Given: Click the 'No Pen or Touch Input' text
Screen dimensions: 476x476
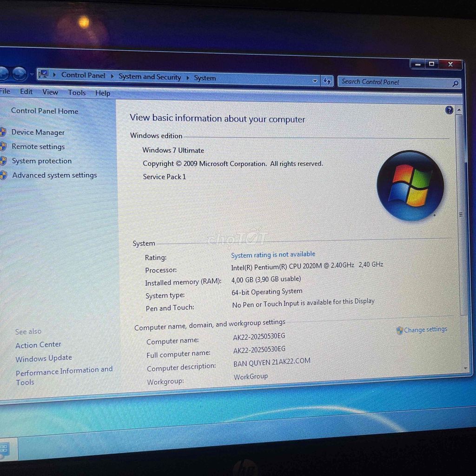Looking at the screenshot, I should [303, 303].
